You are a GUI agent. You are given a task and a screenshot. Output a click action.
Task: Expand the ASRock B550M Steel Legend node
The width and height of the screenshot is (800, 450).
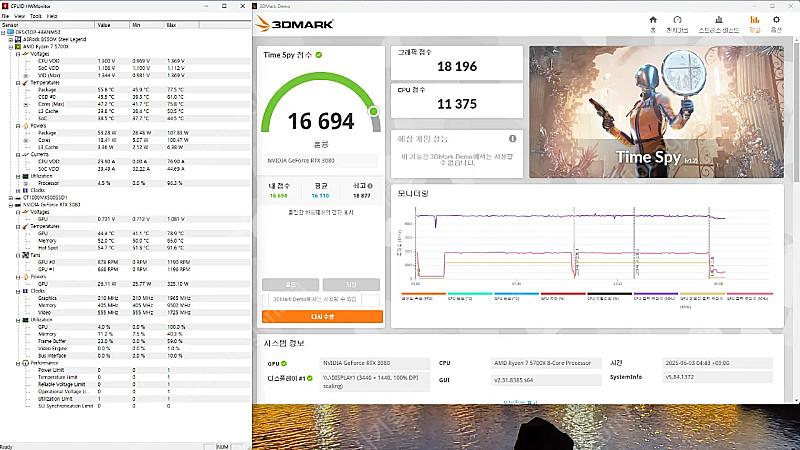(x=11, y=39)
